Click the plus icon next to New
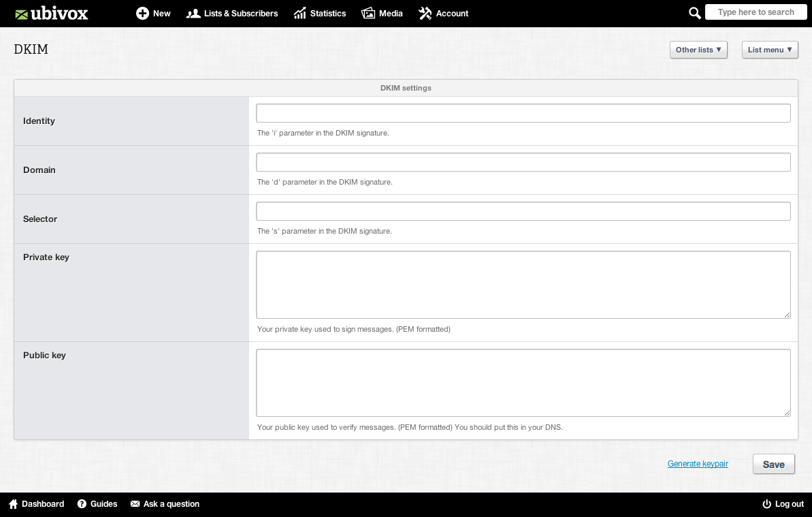 tap(142, 14)
